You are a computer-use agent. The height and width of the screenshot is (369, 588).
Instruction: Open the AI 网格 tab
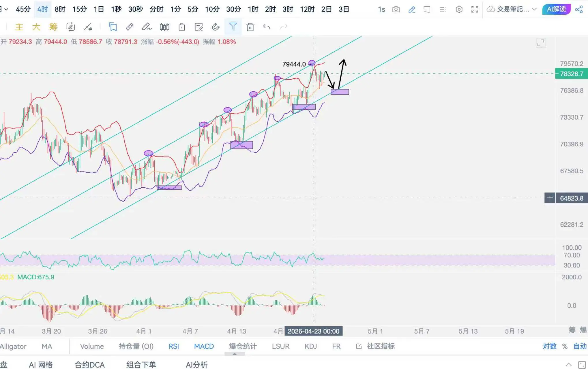41,365
